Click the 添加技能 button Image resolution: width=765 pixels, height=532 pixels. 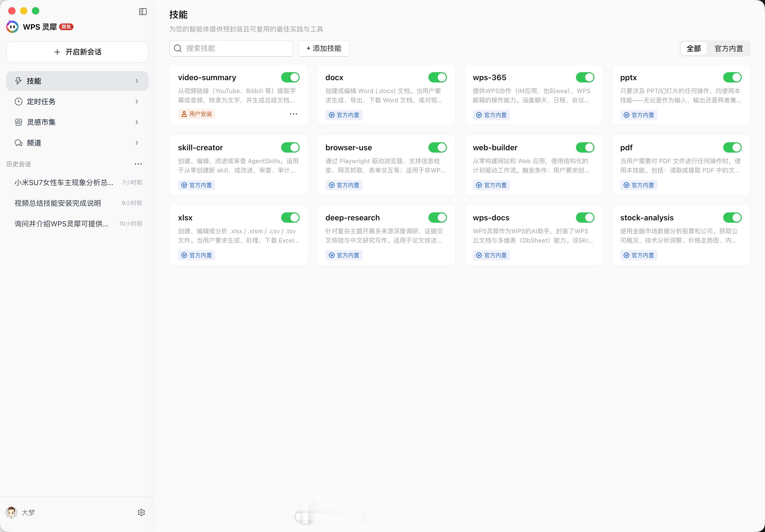click(323, 49)
